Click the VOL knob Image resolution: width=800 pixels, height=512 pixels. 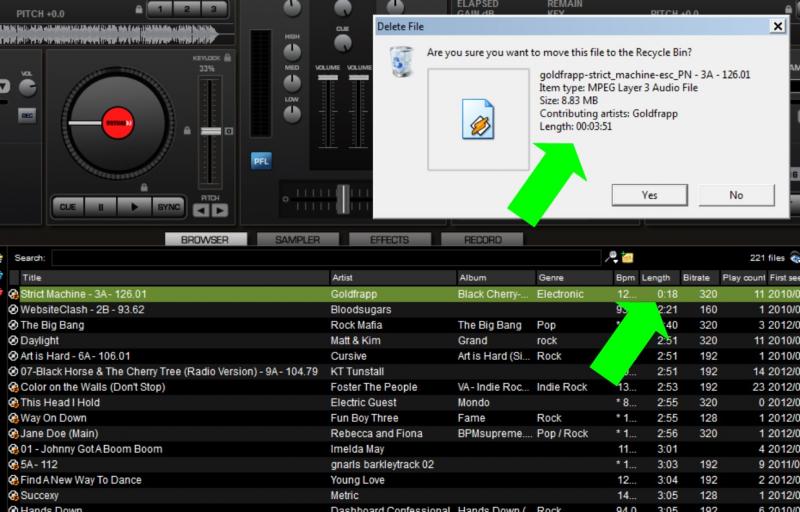pyautogui.click(x=27, y=88)
